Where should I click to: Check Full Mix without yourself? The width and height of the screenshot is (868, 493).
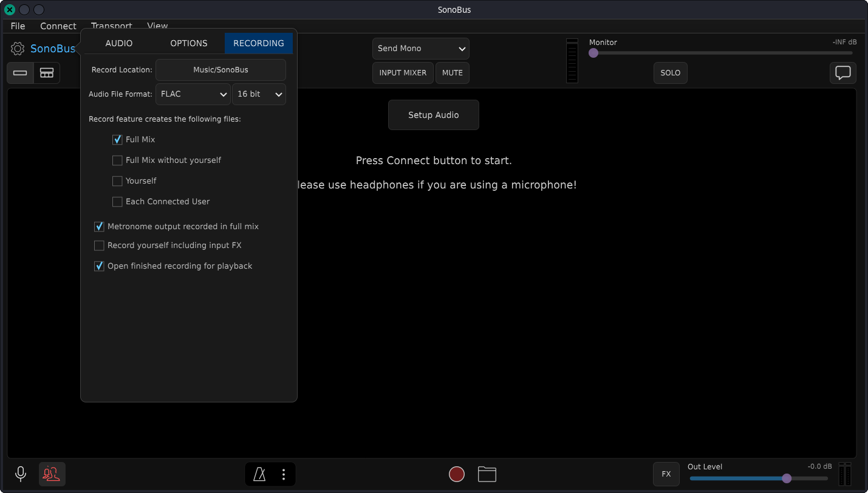pos(117,160)
